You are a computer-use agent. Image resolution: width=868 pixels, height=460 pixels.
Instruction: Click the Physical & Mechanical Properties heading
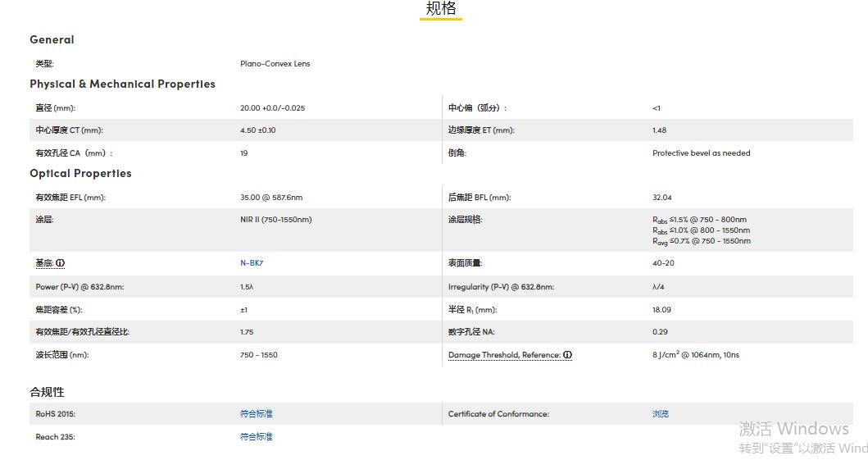pos(122,84)
